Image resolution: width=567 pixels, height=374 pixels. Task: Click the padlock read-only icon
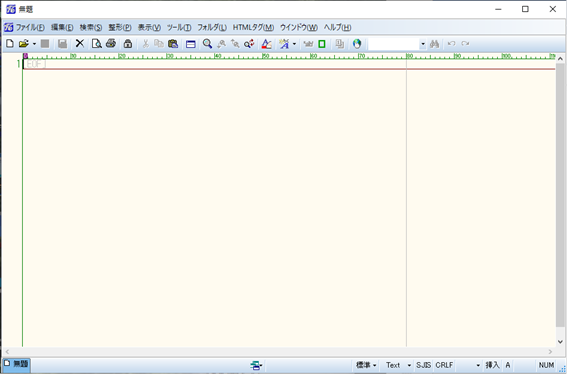(127, 44)
